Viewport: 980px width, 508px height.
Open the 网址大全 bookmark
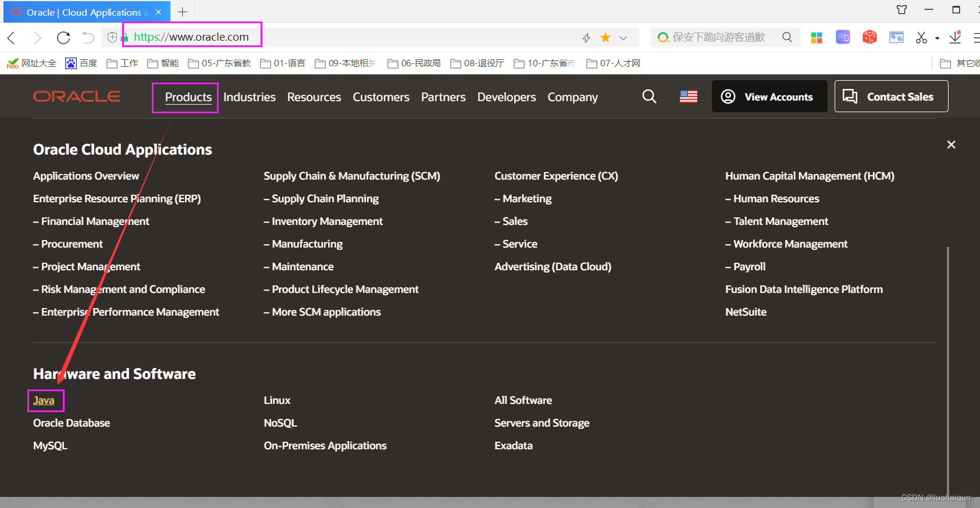tap(32, 63)
